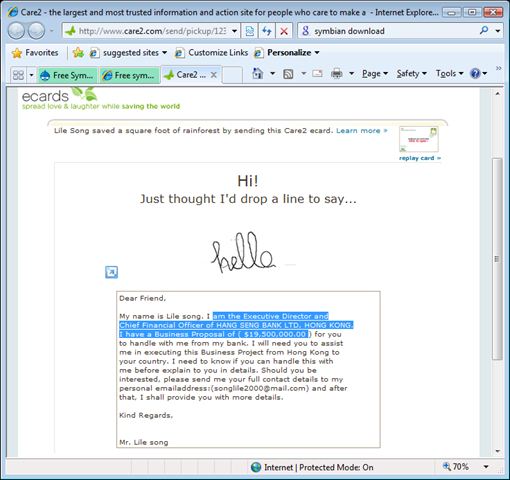Show more toolbar commands chevron

pos(498,68)
